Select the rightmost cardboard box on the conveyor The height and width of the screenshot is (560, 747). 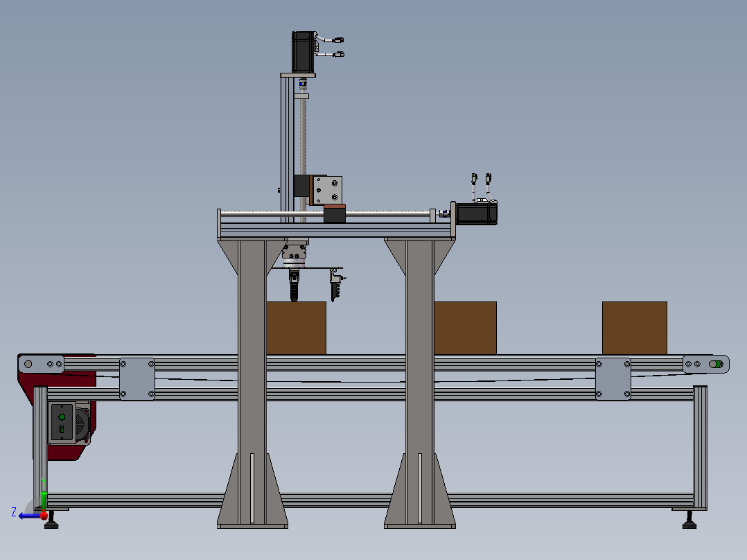(635, 328)
